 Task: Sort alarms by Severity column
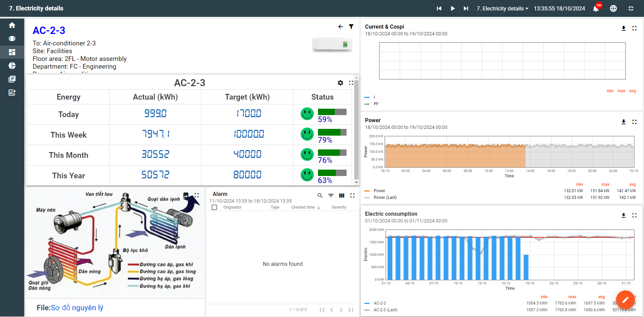coord(338,207)
